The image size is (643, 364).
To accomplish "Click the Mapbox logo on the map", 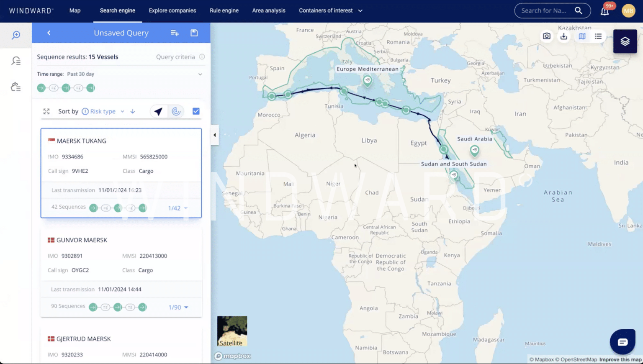I will tap(232, 356).
